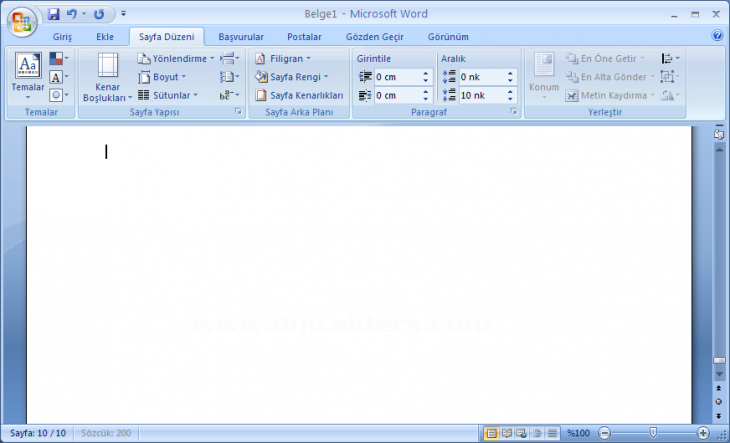Click the left indent value field
Image resolution: width=730 pixels, height=443 pixels.
point(397,77)
